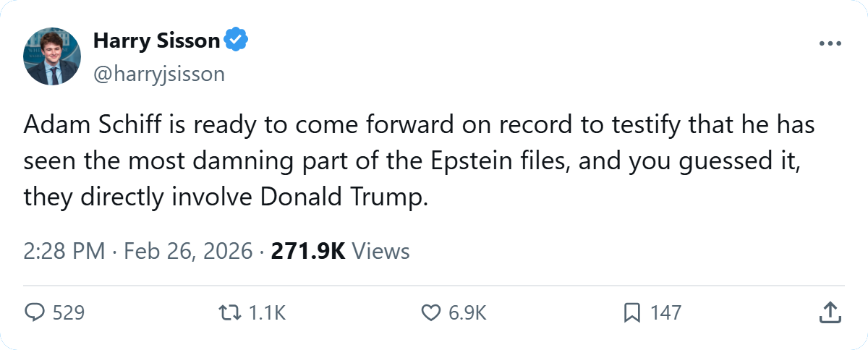The width and height of the screenshot is (868, 350).
Task: Click the repost arrows icon
Action: [x=229, y=312]
